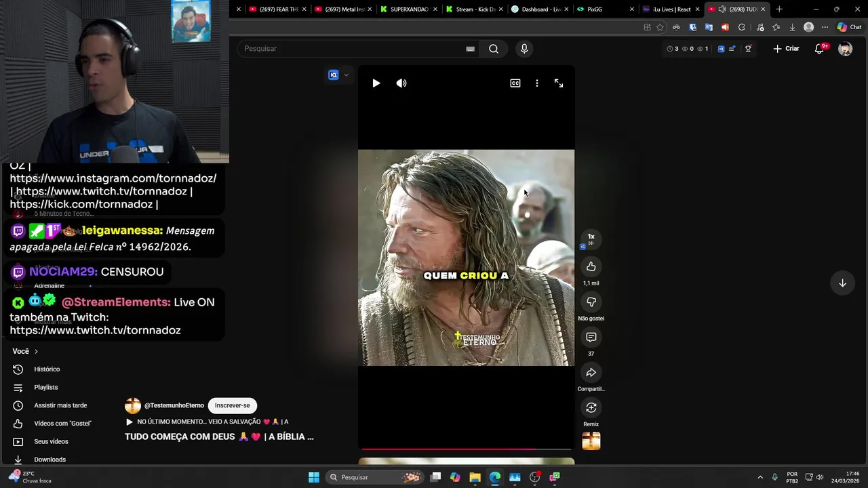This screenshot has height=488, width=868.
Task: Open the instagram.com/tornnadoz link in chat overlay
Action: click(113, 178)
